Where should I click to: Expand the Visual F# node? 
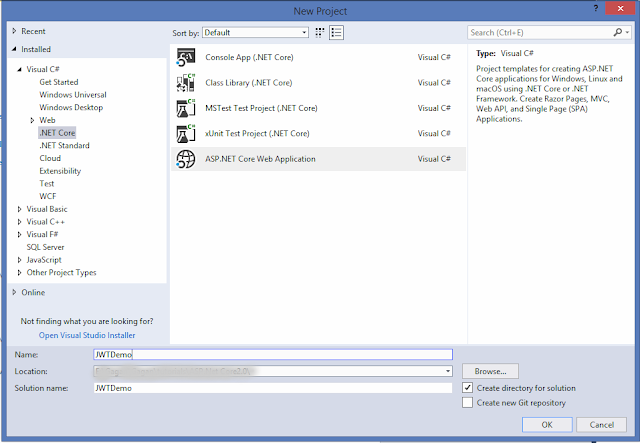point(19,234)
